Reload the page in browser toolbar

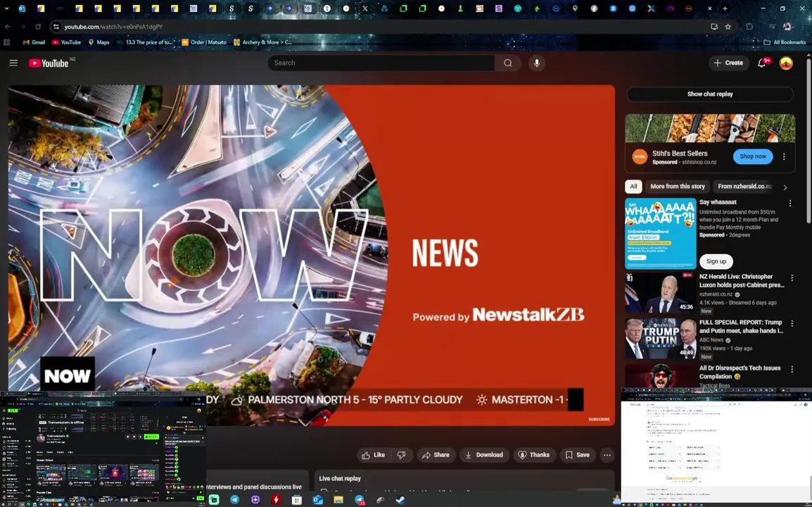(x=38, y=27)
